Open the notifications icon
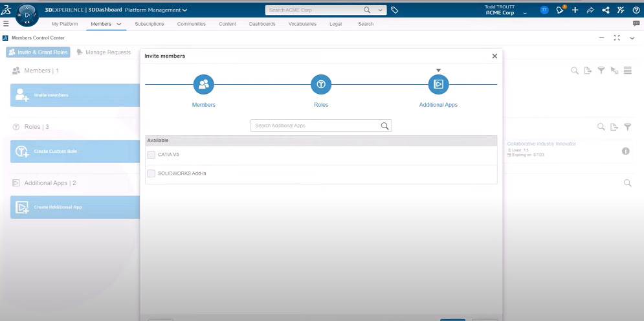The width and height of the screenshot is (644, 321). tap(560, 10)
